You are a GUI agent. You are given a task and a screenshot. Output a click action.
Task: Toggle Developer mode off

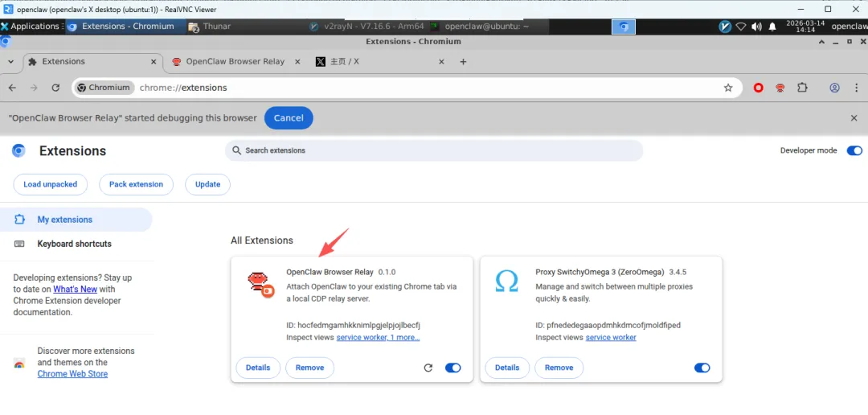click(854, 150)
